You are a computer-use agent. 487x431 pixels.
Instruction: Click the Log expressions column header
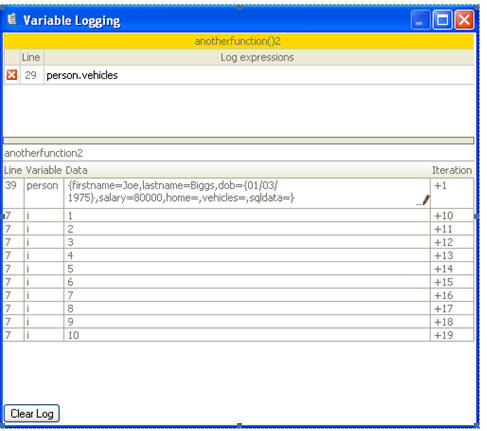point(258,57)
